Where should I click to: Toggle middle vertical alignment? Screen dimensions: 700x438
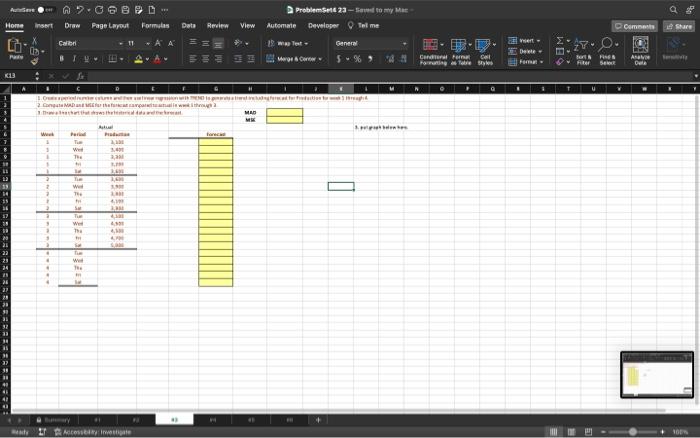coord(205,43)
